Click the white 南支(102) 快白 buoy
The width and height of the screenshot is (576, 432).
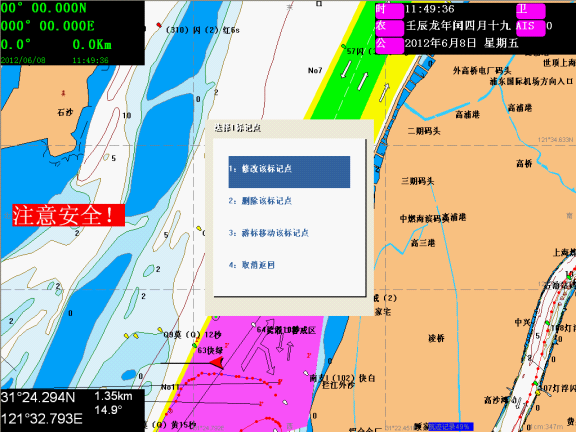pyautogui.click(x=306, y=373)
